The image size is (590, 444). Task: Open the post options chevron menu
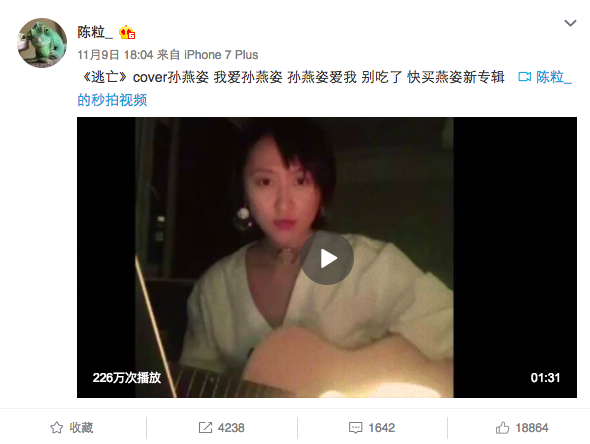pyautogui.click(x=570, y=23)
